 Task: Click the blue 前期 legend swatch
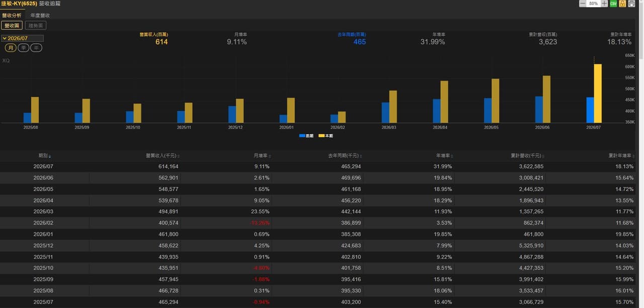point(302,136)
